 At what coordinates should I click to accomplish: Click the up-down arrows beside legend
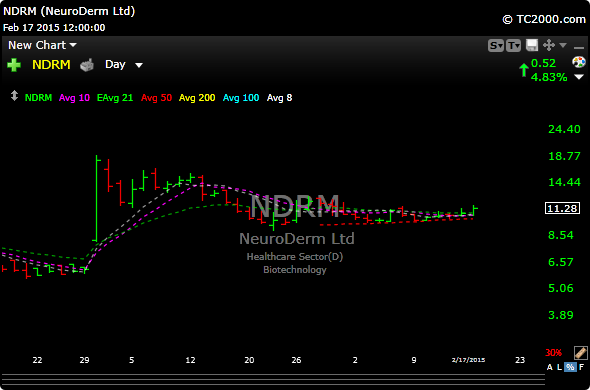[x=14, y=96]
